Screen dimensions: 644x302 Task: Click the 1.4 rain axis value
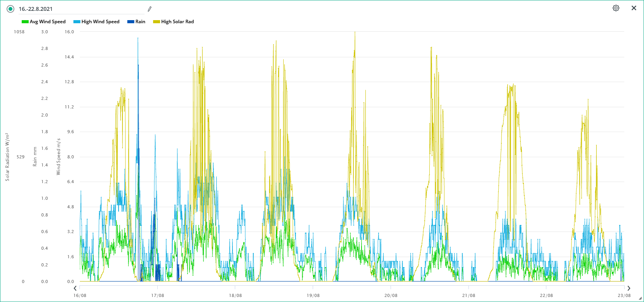[45, 165]
